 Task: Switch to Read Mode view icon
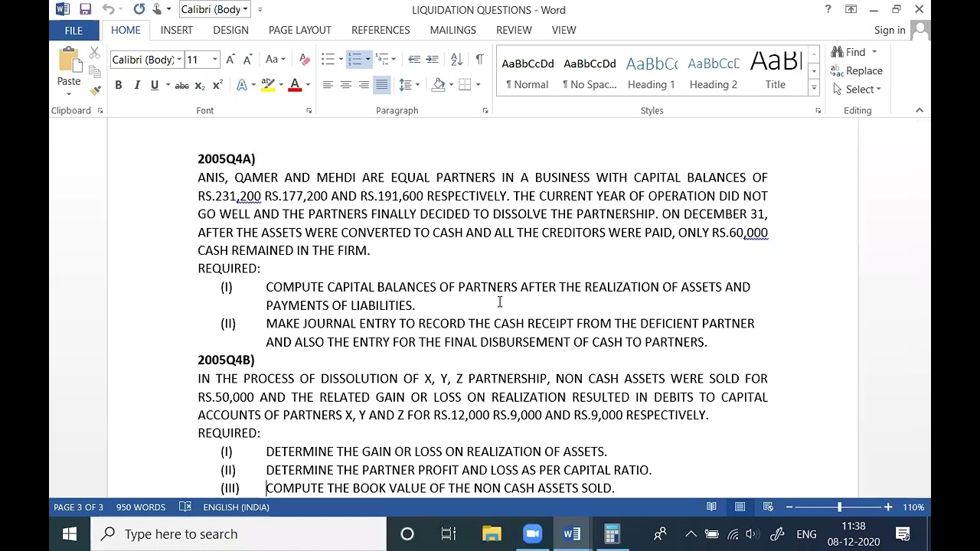pos(711,507)
